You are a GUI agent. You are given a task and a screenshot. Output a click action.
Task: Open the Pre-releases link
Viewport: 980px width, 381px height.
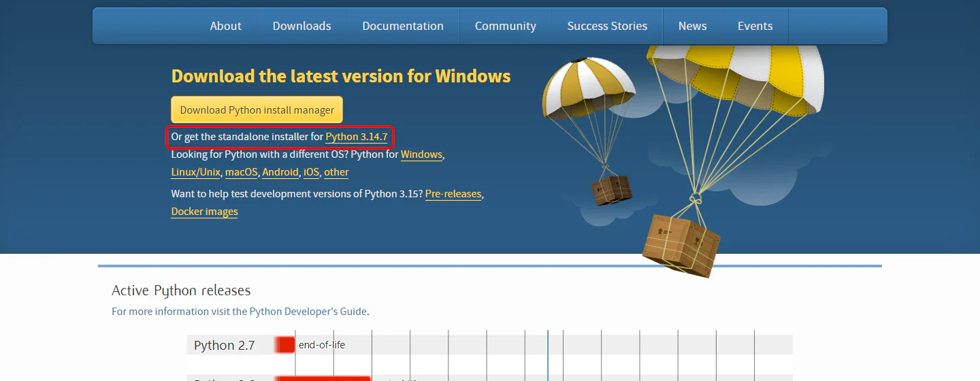(x=453, y=194)
